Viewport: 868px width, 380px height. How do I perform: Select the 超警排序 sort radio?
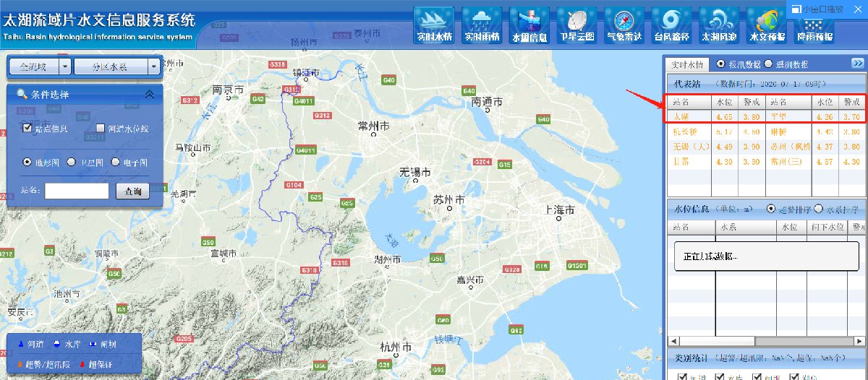click(771, 209)
